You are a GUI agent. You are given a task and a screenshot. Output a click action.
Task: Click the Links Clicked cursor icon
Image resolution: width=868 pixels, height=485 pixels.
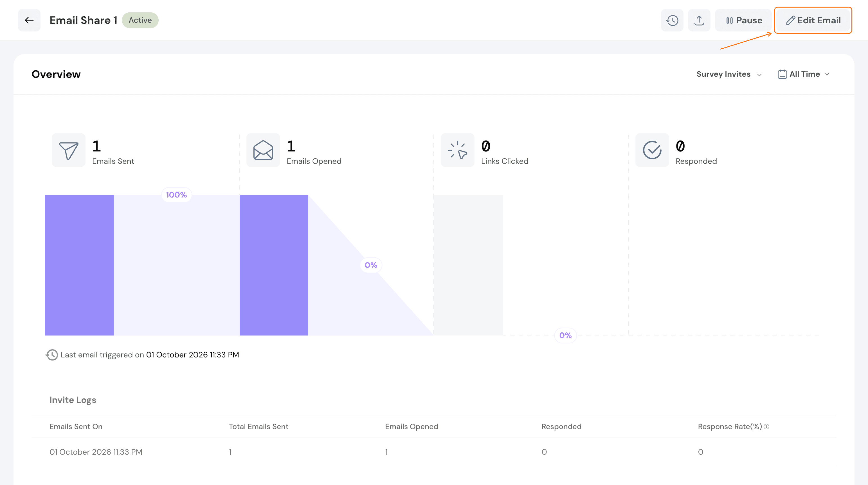[458, 150]
